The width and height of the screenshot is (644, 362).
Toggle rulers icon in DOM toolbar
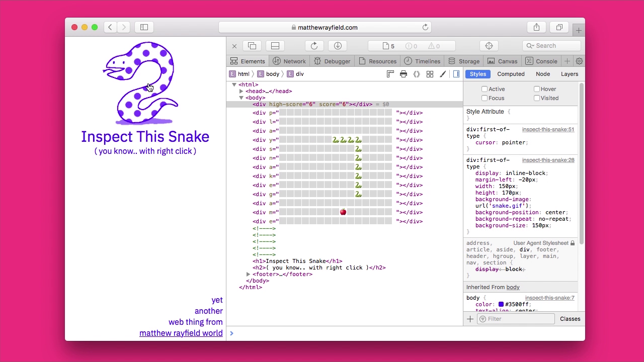(390, 74)
